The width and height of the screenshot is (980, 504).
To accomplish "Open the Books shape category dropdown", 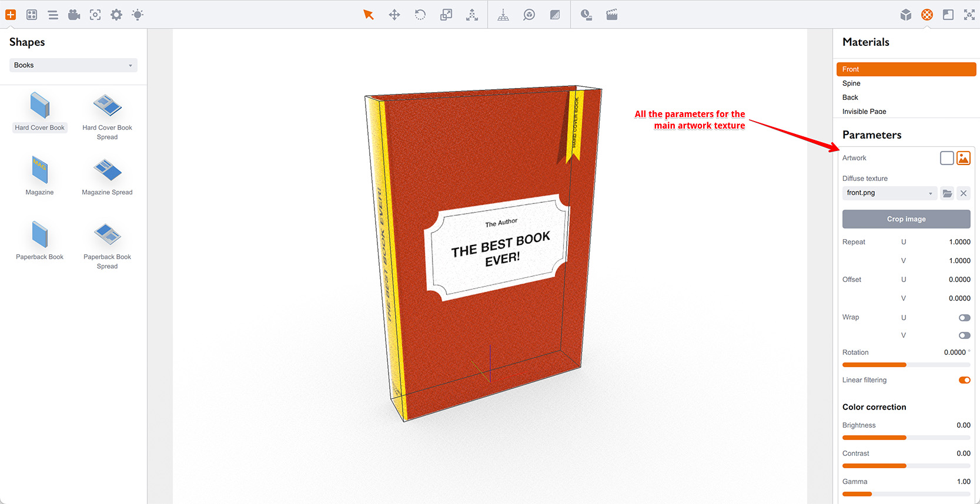I will (x=73, y=65).
